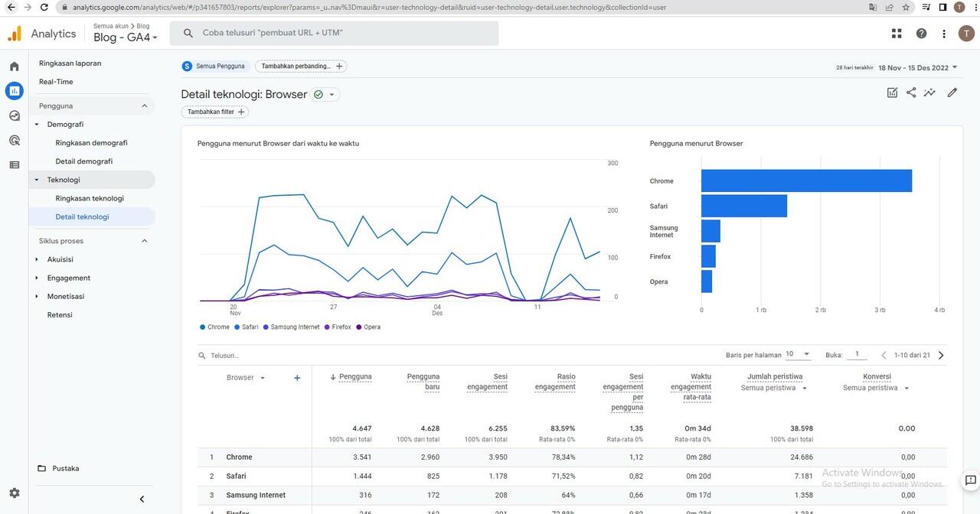This screenshot has width=980, height=514.
Task: Sort table by Pengguna baru column
Action: click(423, 381)
